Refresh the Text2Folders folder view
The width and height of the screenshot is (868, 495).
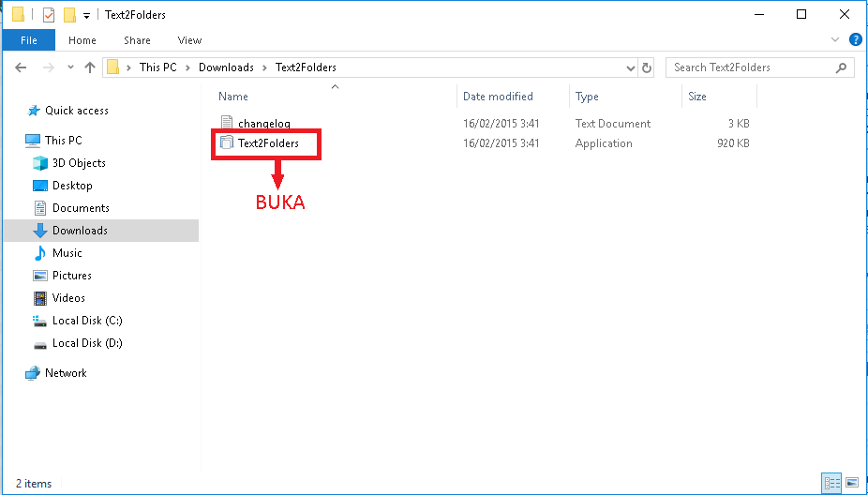[x=647, y=67]
